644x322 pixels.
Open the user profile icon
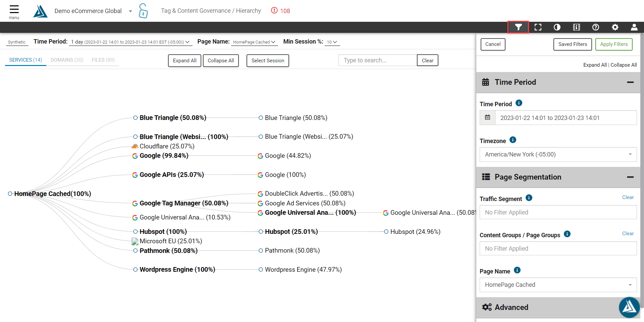pyautogui.click(x=634, y=27)
